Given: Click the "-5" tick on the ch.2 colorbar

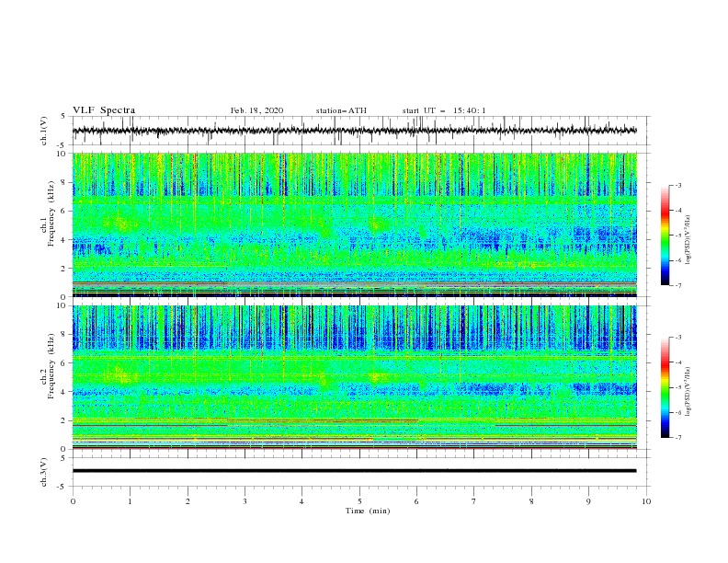Looking at the screenshot, I should 677,387.
